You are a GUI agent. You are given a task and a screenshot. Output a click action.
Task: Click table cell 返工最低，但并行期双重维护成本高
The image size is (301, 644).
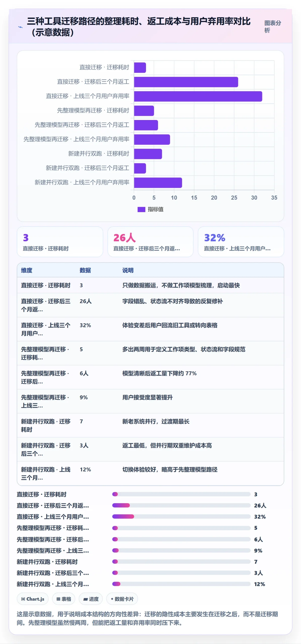pyautogui.click(x=167, y=446)
